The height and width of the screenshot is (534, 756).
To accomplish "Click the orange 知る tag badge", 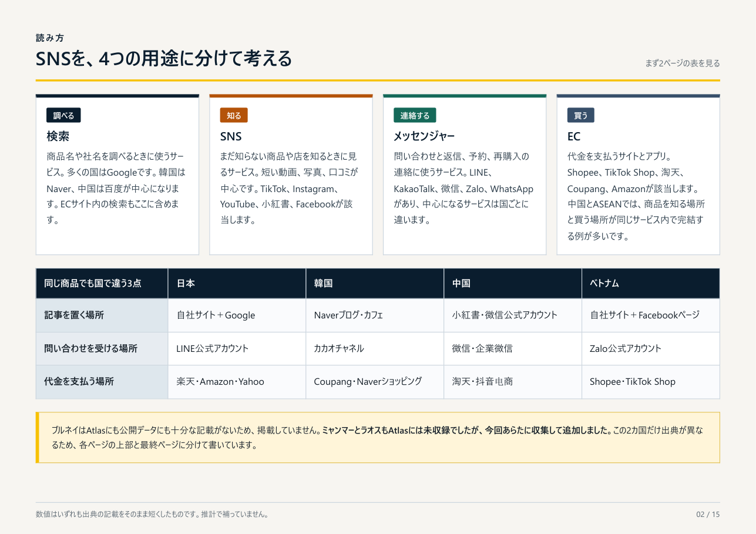I will 234,115.
